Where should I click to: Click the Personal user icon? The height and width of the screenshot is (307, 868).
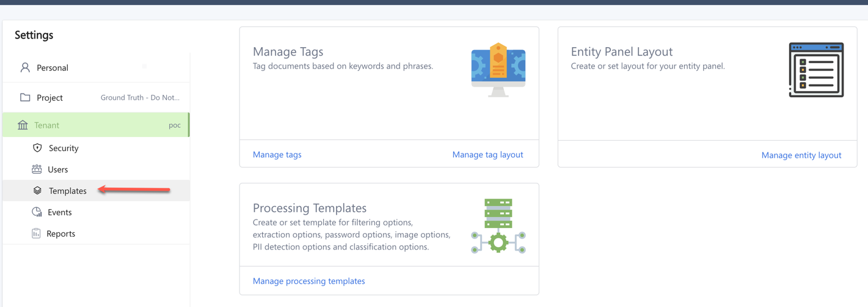coord(25,67)
